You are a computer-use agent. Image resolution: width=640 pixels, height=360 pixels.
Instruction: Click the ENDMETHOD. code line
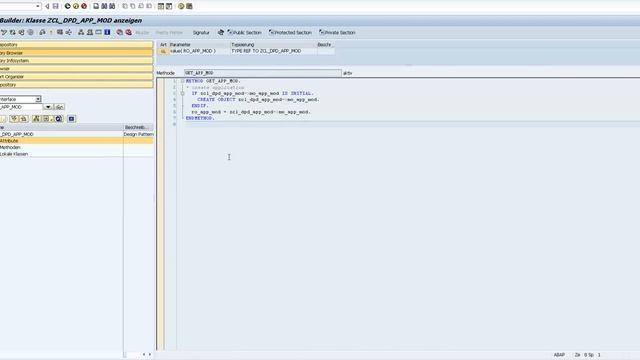[200, 118]
